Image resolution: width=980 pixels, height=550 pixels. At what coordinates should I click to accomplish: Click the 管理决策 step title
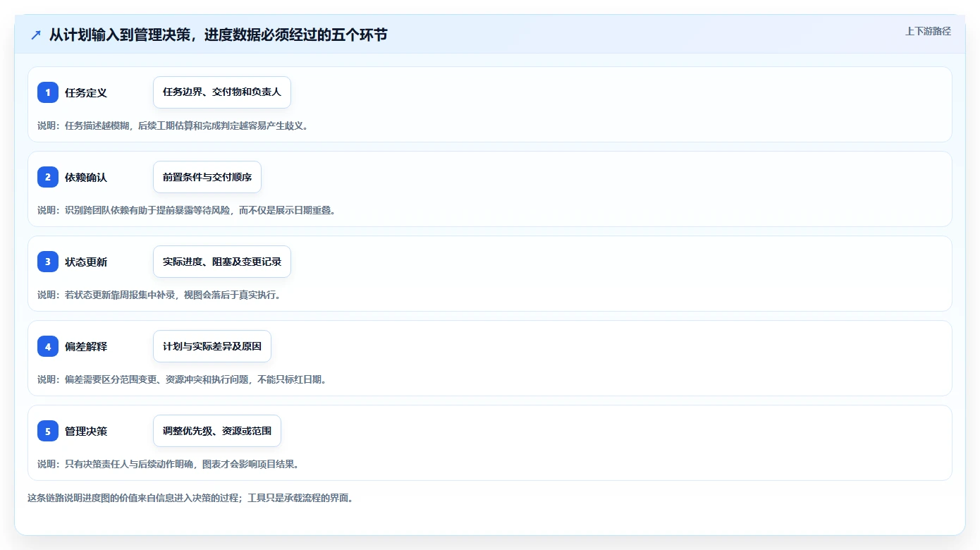pyautogui.click(x=86, y=431)
